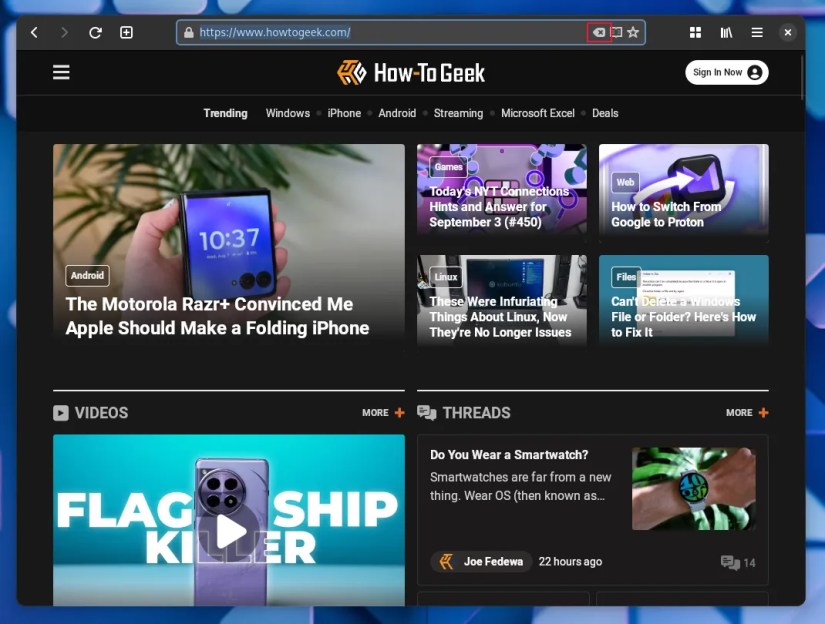Click the Web tag
The height and width of the screenshot is (624, 825).
pyautogui.click(x=625, y=182)
